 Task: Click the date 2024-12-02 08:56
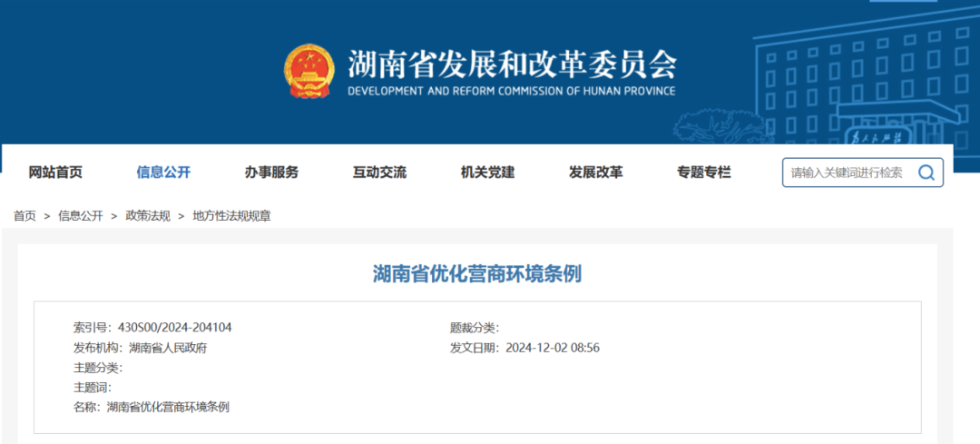[553, 349]
